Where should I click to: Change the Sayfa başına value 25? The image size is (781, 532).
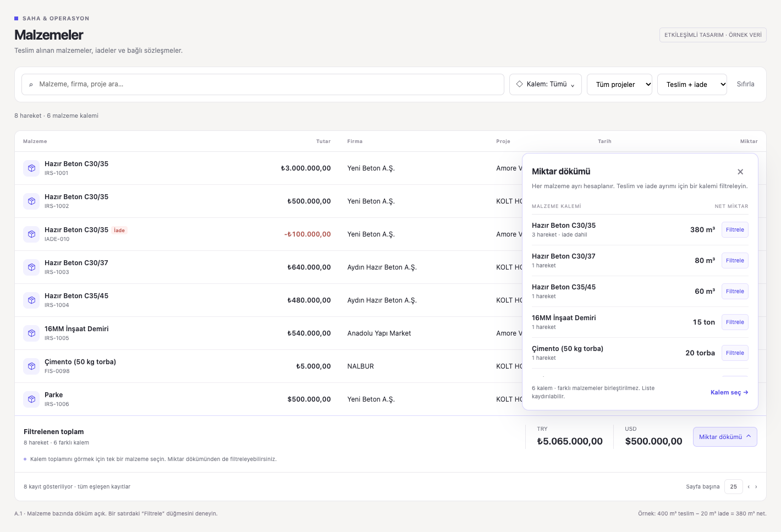click(734, 487)
